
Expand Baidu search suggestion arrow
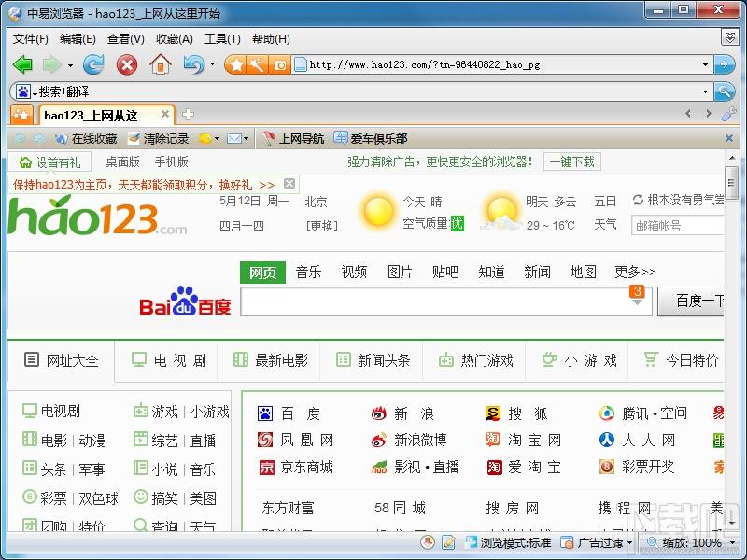[637, 301]
